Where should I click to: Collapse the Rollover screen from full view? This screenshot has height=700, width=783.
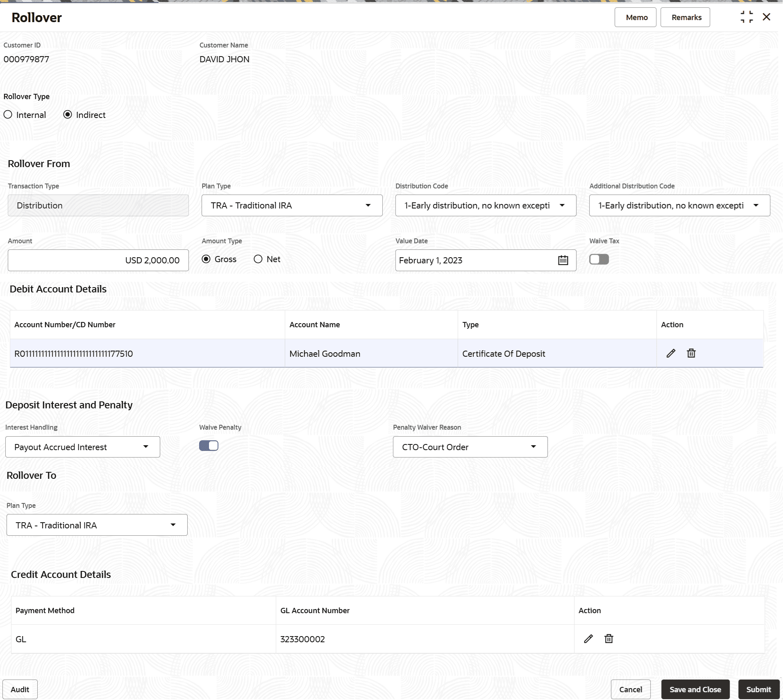click(x=747, y=17)
